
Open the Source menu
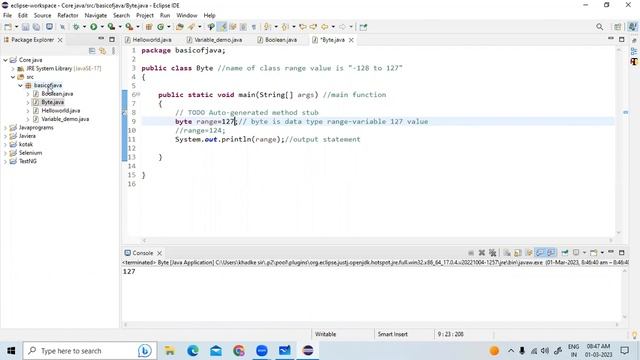(42, 15)
